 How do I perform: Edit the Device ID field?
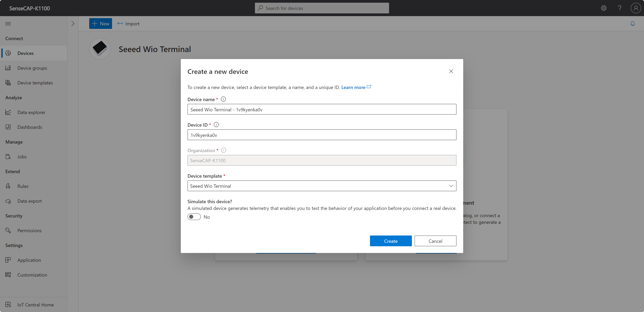pos(322,135)
